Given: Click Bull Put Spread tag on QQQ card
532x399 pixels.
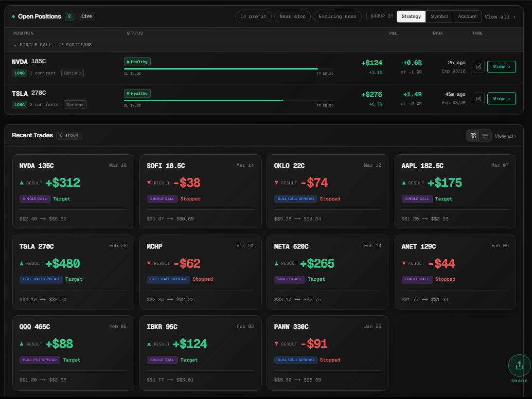Looking at the screenshot, I should coord(40,360).
